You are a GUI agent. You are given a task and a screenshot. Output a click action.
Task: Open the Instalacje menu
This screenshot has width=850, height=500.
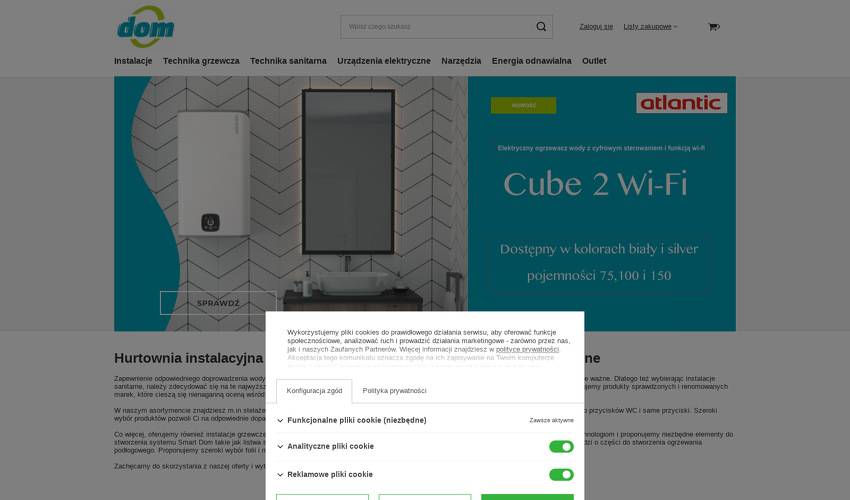(133, 61)
